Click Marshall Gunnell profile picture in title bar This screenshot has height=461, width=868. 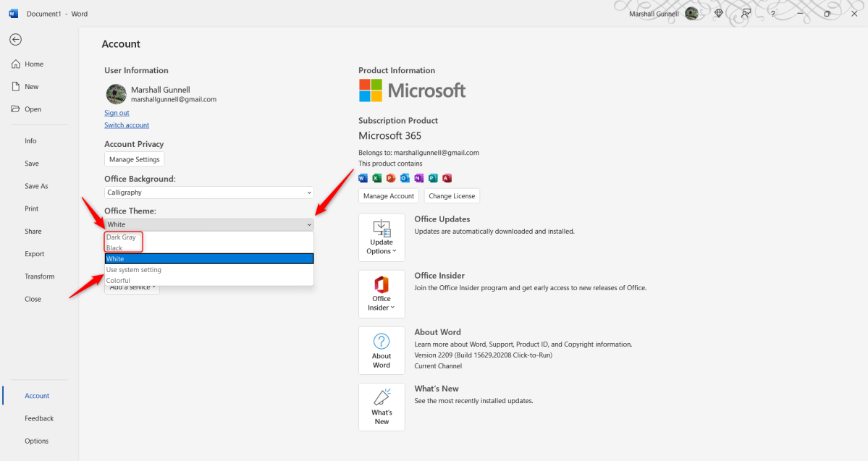point(691,13)
